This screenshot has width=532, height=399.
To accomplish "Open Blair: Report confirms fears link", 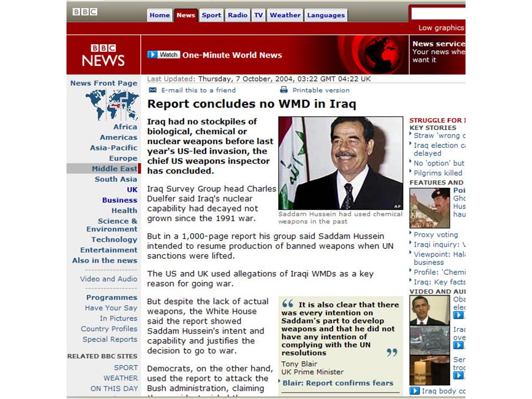I will click(338, 383).
